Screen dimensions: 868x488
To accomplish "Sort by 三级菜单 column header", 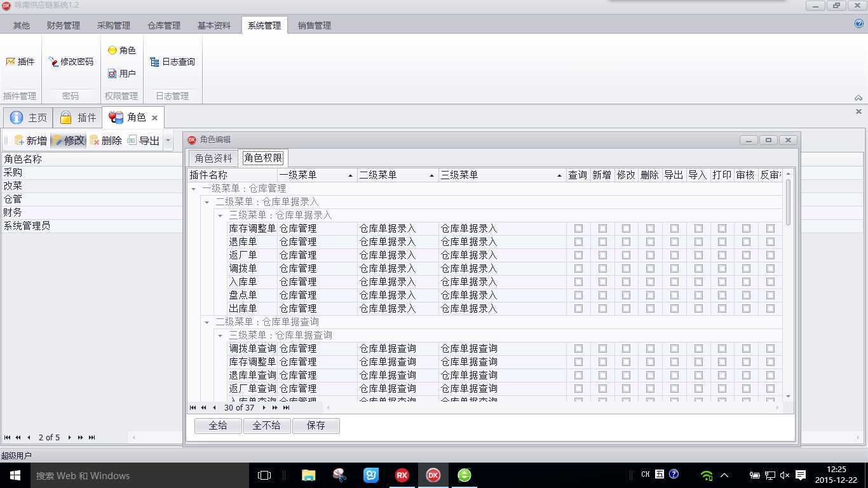I will click(502, 175).
